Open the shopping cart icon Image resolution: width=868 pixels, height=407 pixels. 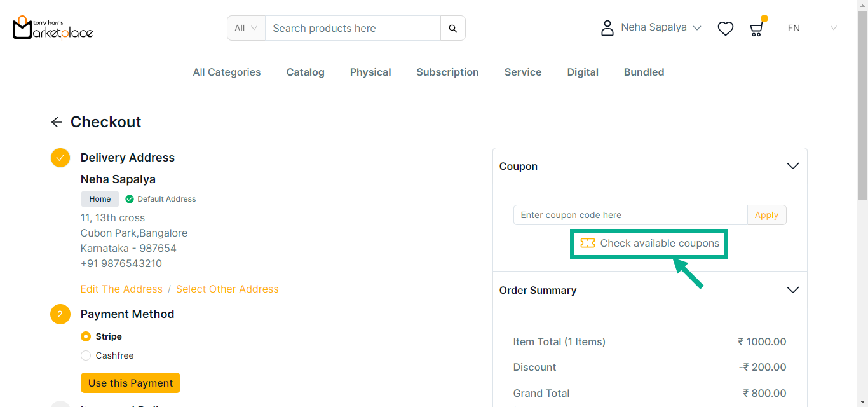(756, 29)
